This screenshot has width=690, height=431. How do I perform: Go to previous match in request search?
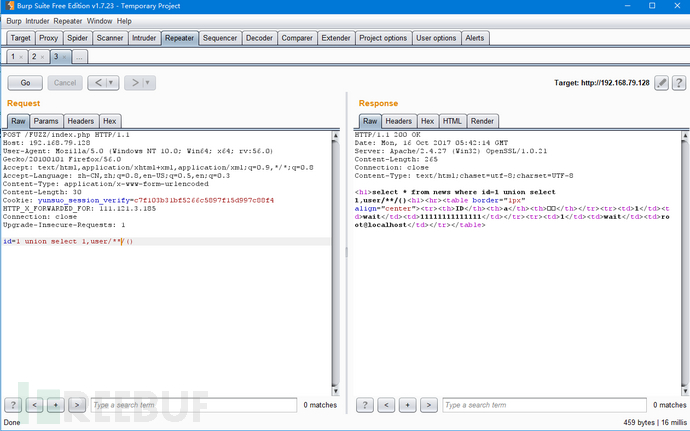[34, 405]
